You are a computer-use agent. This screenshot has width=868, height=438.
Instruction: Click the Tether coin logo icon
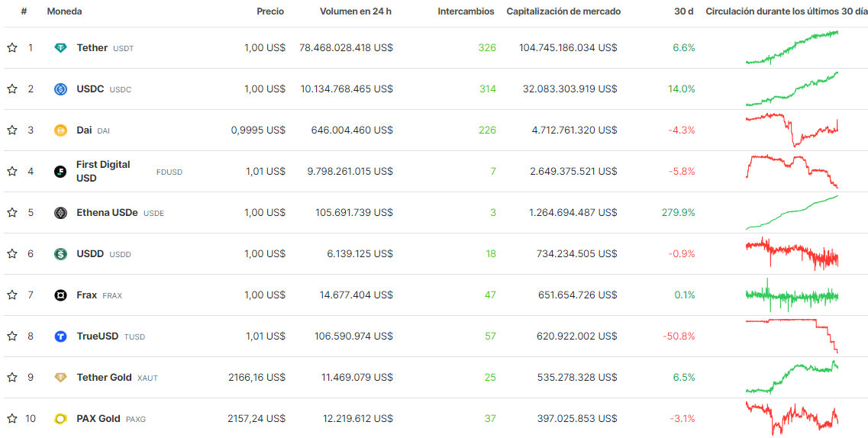(61, 48)
